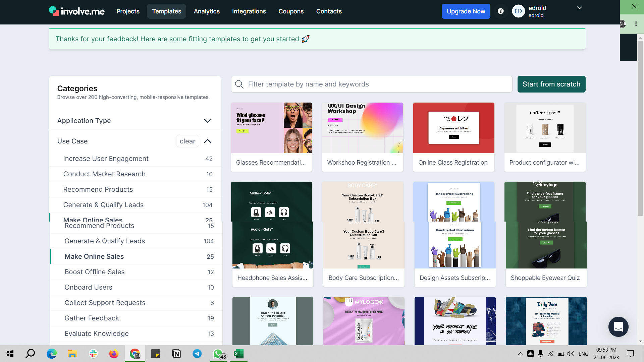Expand the Application Type section
This screenshot has height=362, width=644.
point(207,121)
